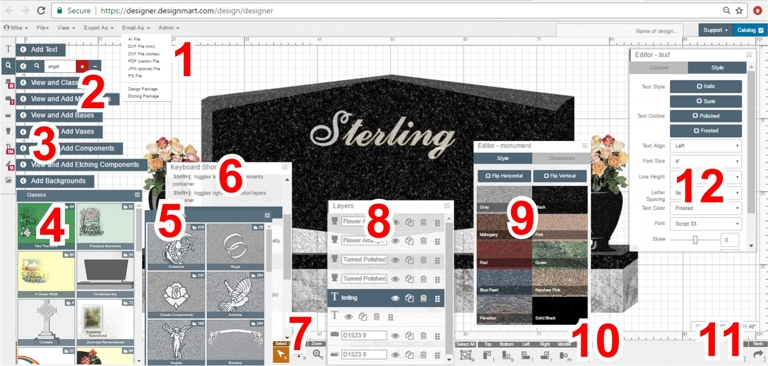Expand the Text Align dropdown
The width and height of the screenshot is (768, 366).
[705, 146]
